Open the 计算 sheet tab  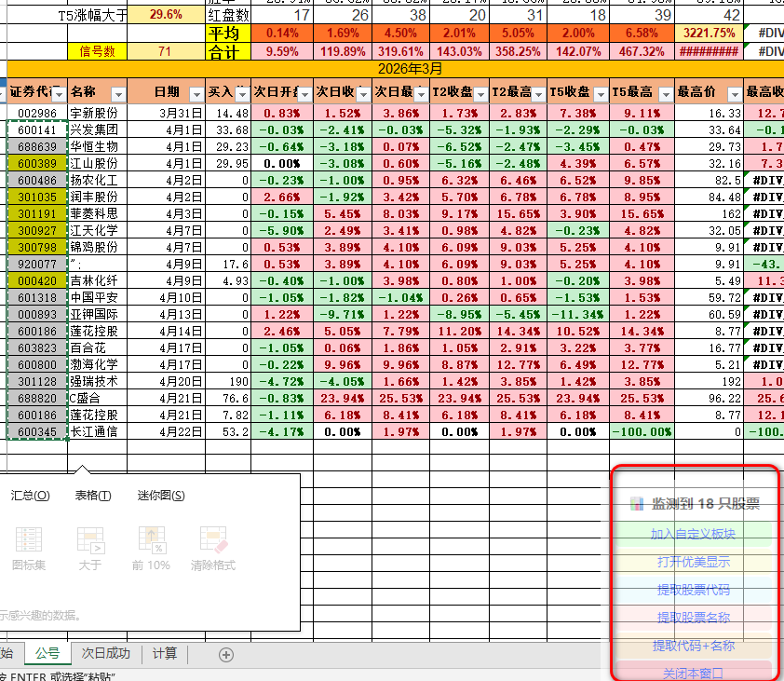point(165,653)
